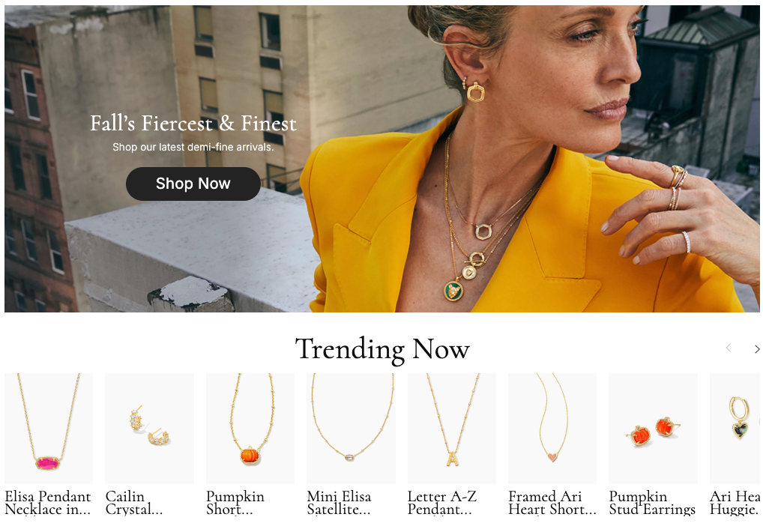
Task: Click the Pumpkin Stud Earrings title link
Action: point(652,503)
